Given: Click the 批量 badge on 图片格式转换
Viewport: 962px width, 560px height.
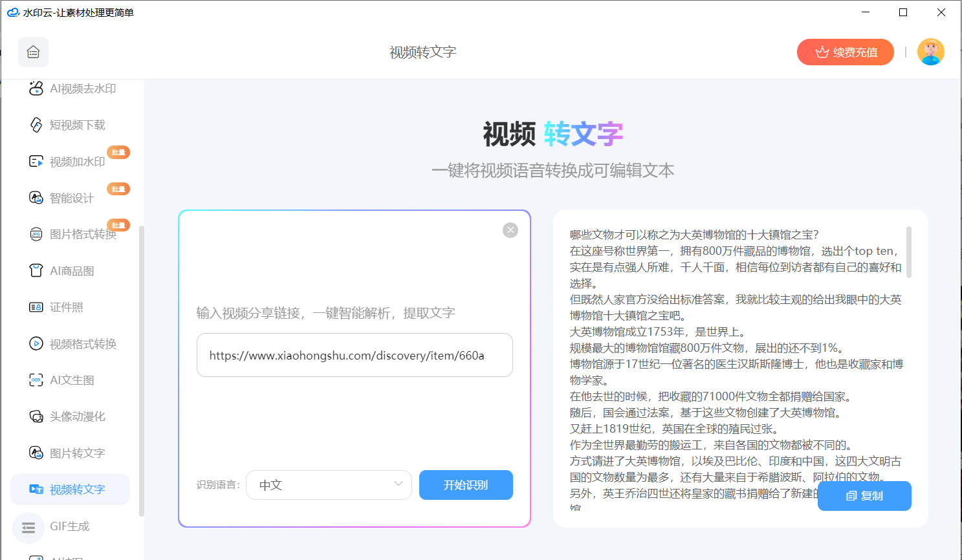Looking at the screenshot, I should coord(118,225).
